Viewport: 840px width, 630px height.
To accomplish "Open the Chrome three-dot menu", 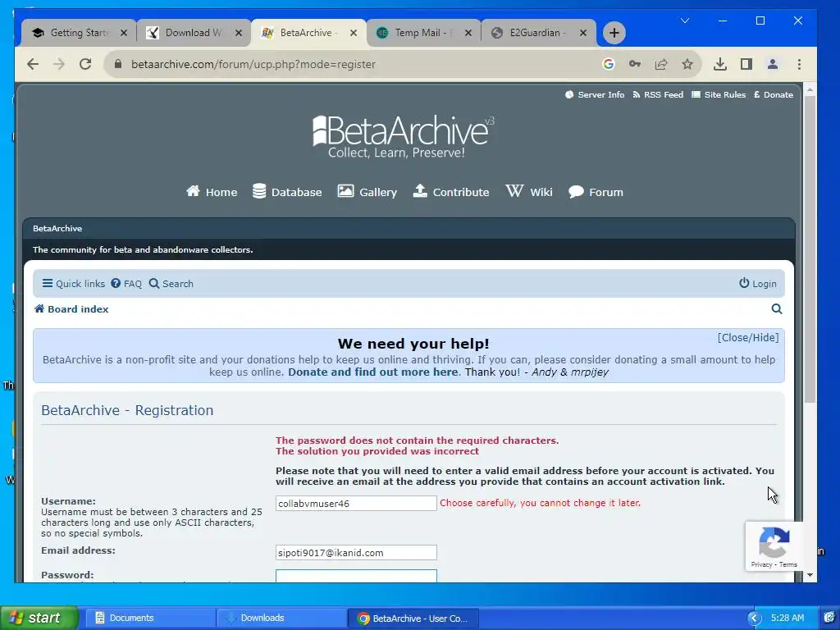I will tap(799, 64).
